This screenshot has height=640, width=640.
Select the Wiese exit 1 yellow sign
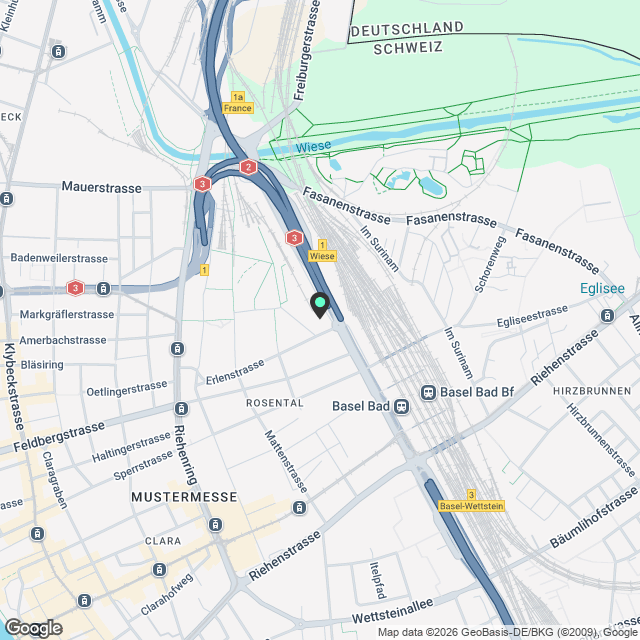(322, 251)
